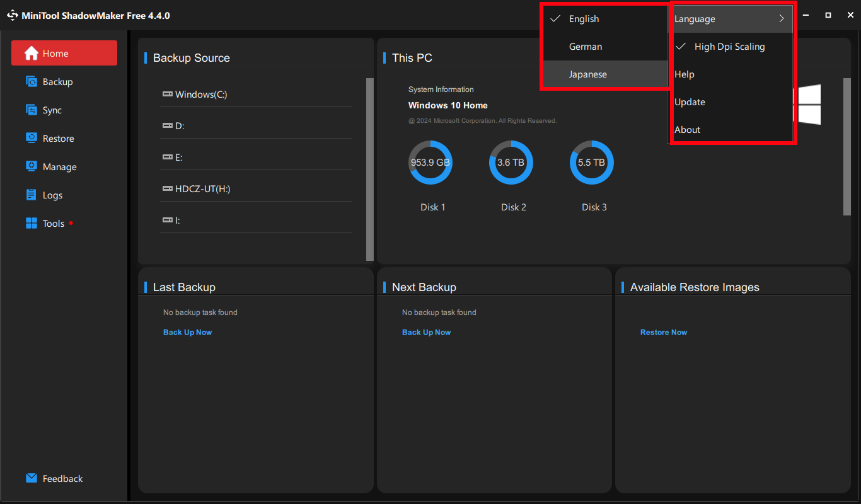Screen dimensions: 861x504
Task: Click the Windows 10 Home text
Action: tap(448, 105)
